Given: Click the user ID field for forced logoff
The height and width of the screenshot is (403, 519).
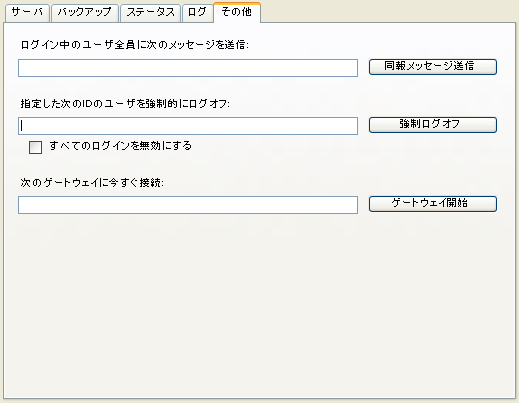Looking at the screenshot, I should pyautogui.click(x=188, y=126).
